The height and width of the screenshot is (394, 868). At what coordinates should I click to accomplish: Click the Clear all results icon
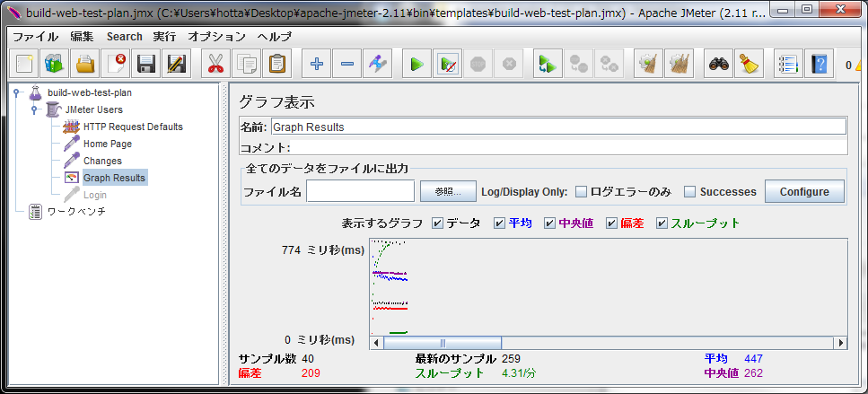point(679,64)
